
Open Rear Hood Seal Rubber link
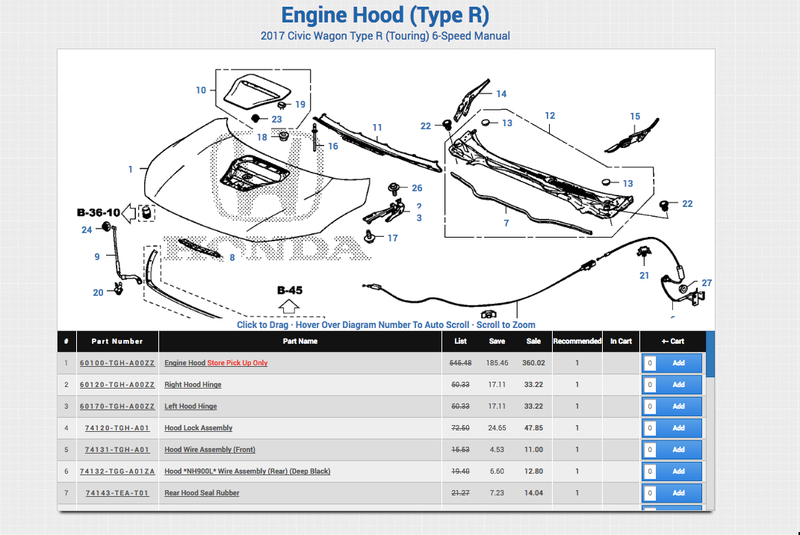202,493
